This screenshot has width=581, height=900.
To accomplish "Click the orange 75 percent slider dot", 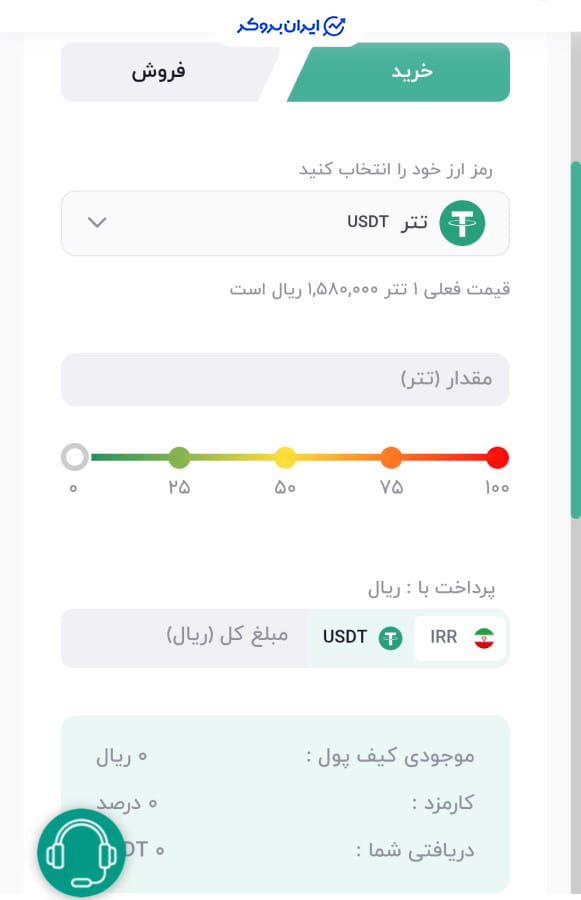I will point(391,457).
